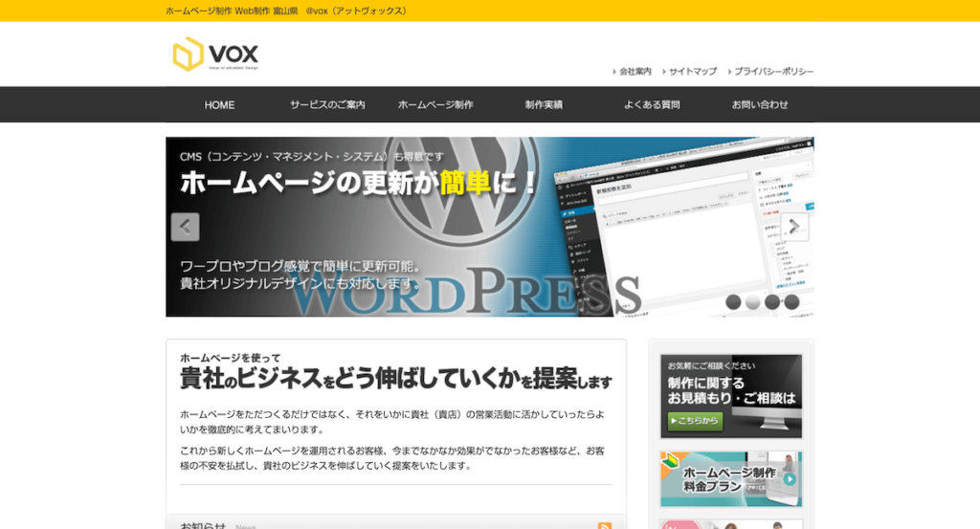Select the third slideshow pagination dot
Screen dimensions: 980x529
coord(772,302)
